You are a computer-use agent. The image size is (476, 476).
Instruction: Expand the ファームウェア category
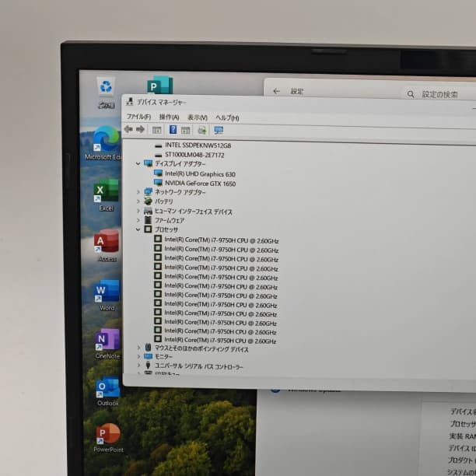click(x=138, y=220)
